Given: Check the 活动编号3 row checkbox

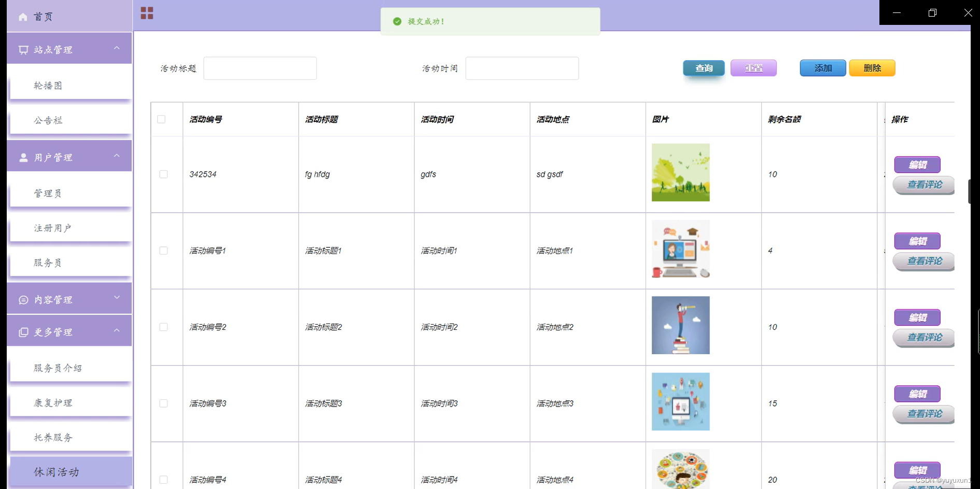Looking at the screenshot, I should pyautogui.click(x=163, y=403).
